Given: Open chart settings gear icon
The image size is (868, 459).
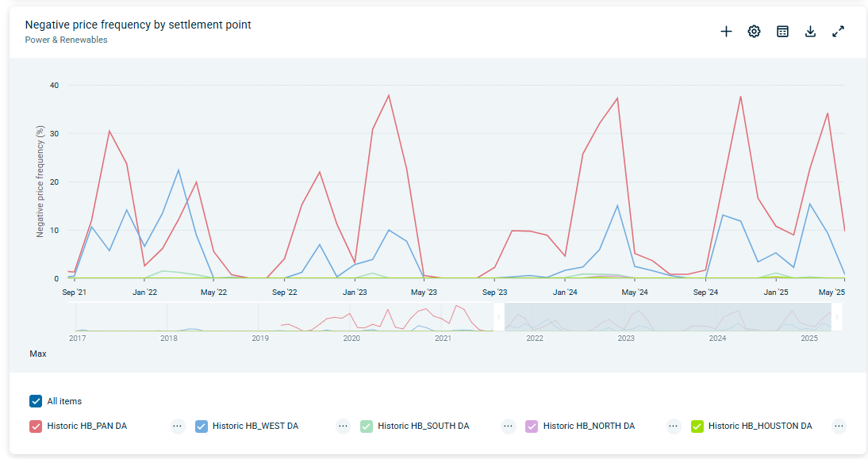Looking at the screenshot, I should [x=754, y=32].
